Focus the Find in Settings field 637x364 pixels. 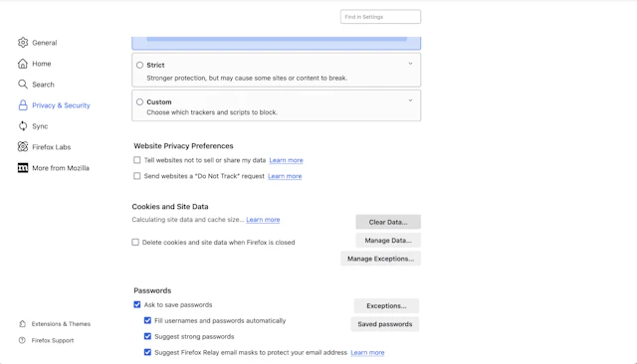click(x=380, y=17)
